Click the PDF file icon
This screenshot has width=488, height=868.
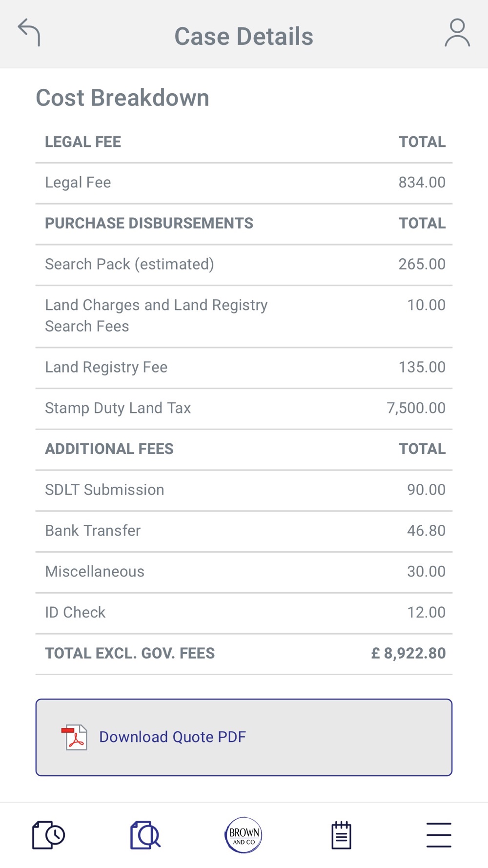[x=75, y=737]
